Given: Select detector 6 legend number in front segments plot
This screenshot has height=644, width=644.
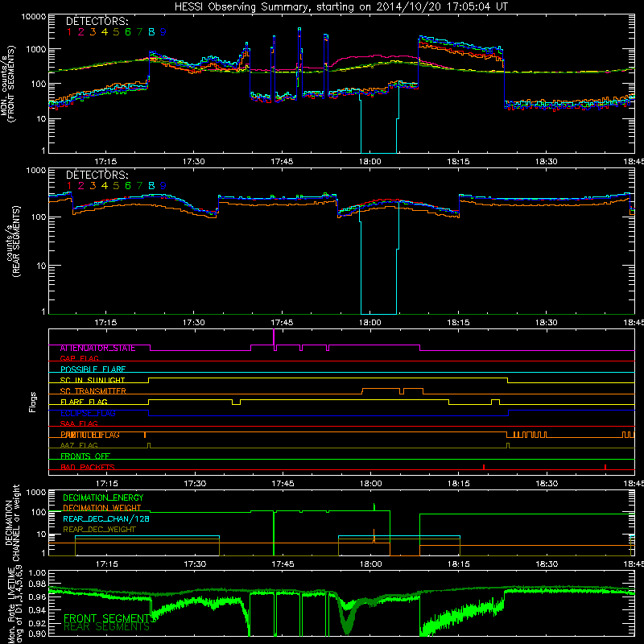Looking at the screenshot, I should tap(128, 32).
